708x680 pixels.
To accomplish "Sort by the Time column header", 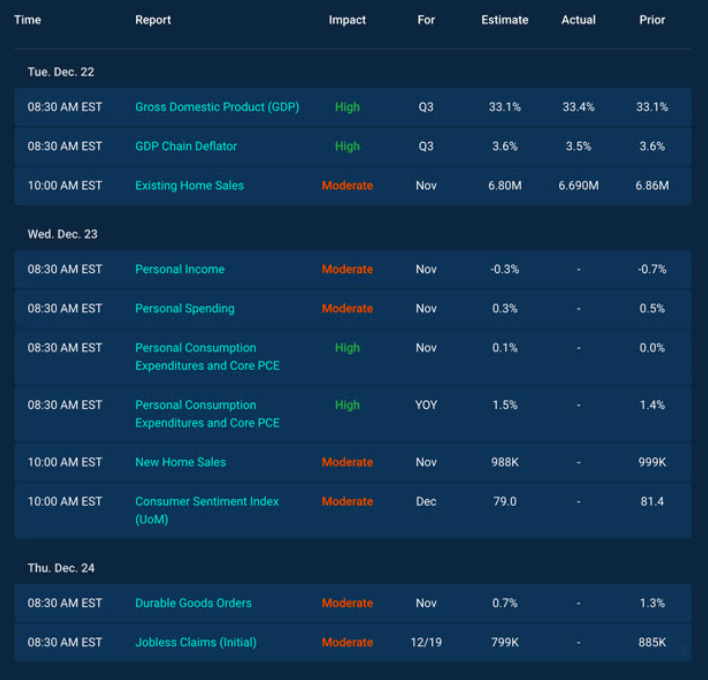I will 27,20.
